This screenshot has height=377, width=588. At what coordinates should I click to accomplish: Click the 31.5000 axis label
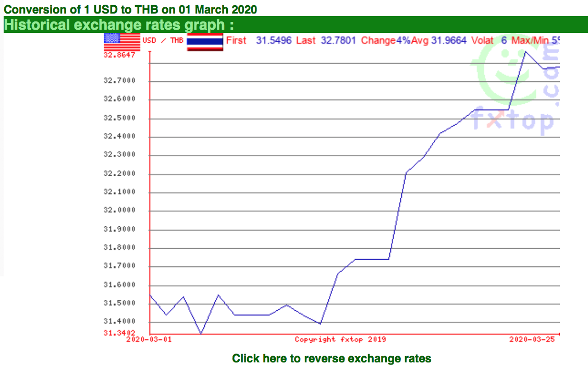pos(119,303)
